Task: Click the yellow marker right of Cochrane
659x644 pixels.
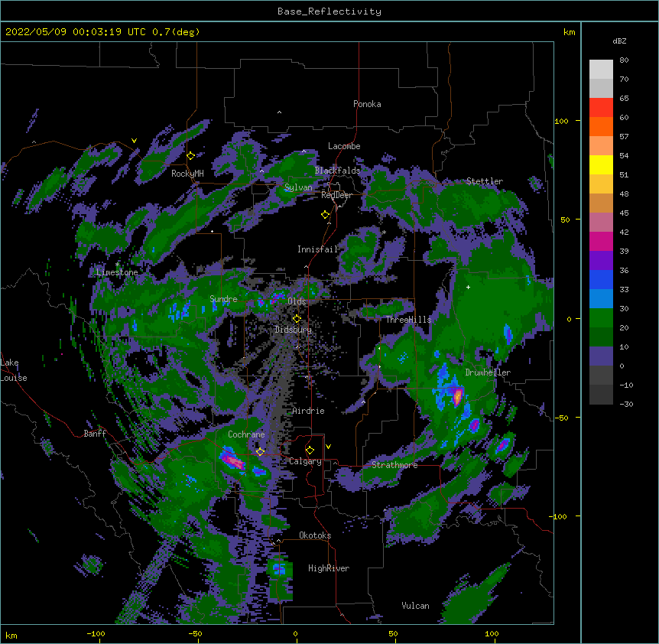Action: coord(260,452)
